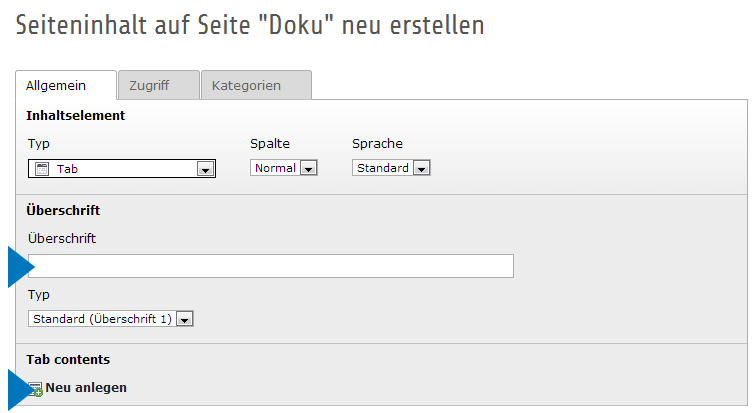Select the Kategorien tab
The width and height of the screenshot is (753, 413).
coord(246,86)
